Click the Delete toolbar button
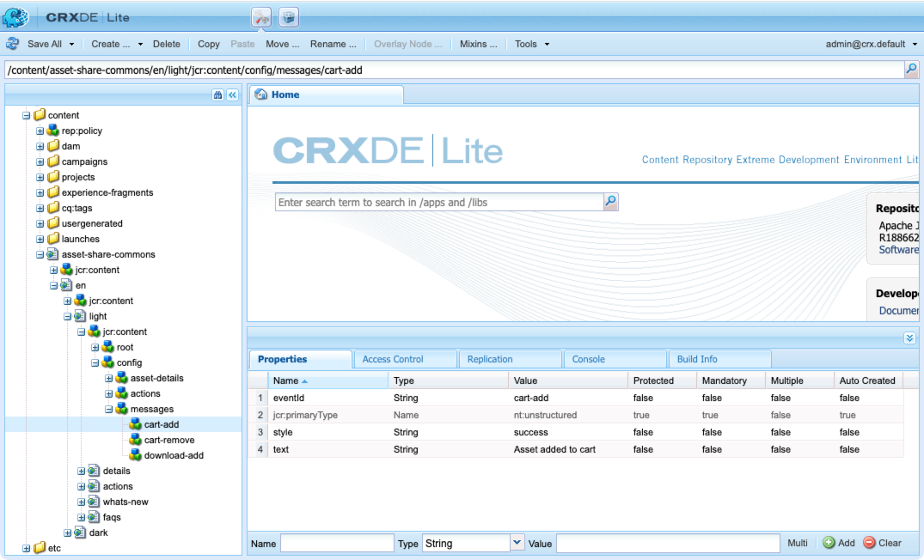 tap(166, 44)
